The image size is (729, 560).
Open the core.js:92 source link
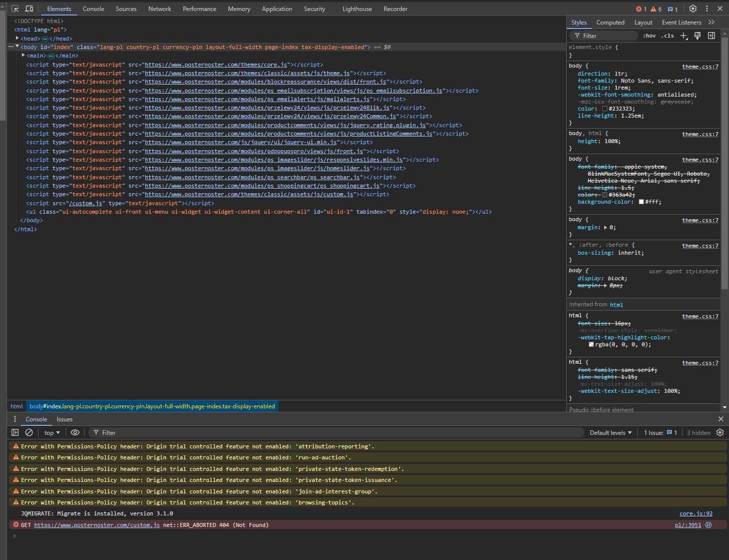(x=695, y=513)
